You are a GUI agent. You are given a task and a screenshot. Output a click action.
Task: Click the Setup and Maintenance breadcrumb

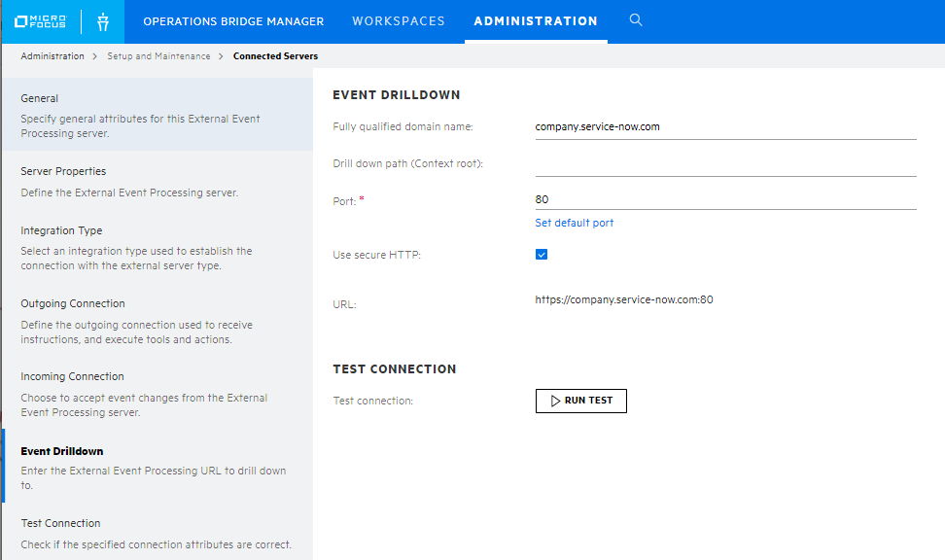pos(158,56)
